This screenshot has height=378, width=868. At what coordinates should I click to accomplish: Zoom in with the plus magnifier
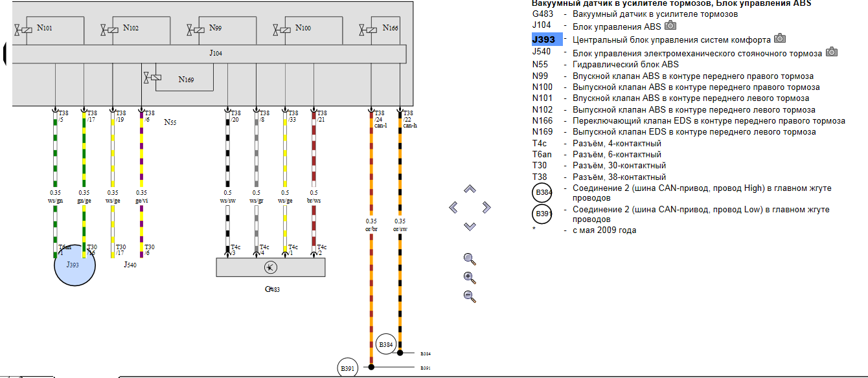click(470, 278)
